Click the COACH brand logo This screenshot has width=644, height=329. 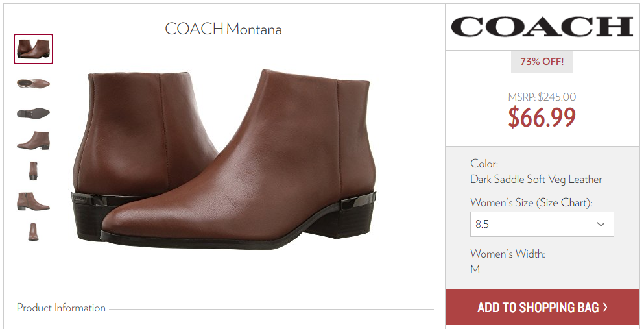point(542,27)
